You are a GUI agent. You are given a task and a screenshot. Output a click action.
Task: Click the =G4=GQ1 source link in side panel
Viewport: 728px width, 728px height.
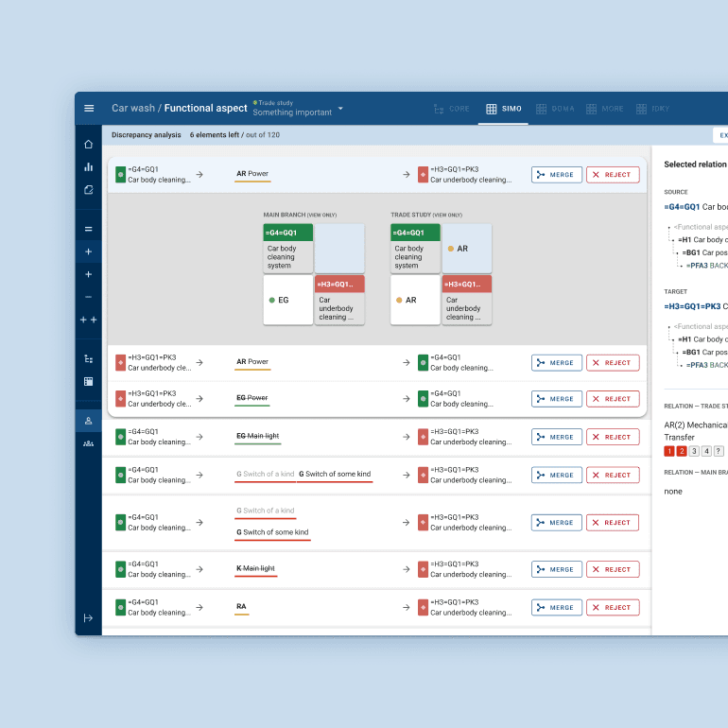coord(682,207)
